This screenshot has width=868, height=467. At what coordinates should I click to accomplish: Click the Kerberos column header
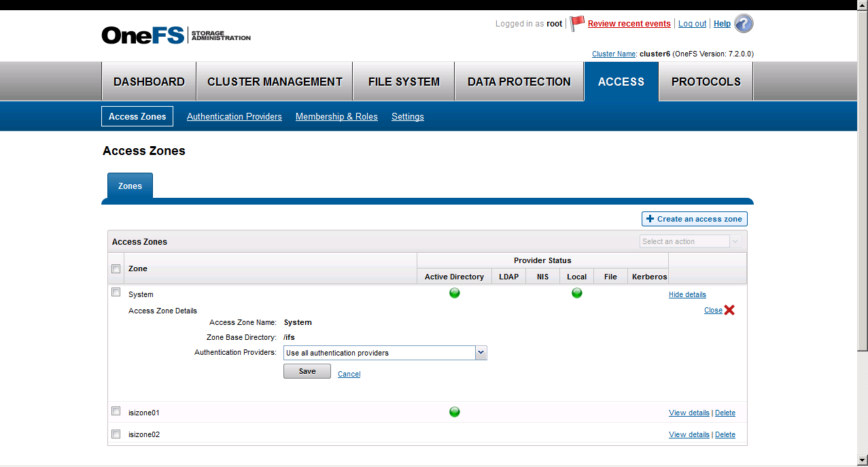click(x=648, y=277)
